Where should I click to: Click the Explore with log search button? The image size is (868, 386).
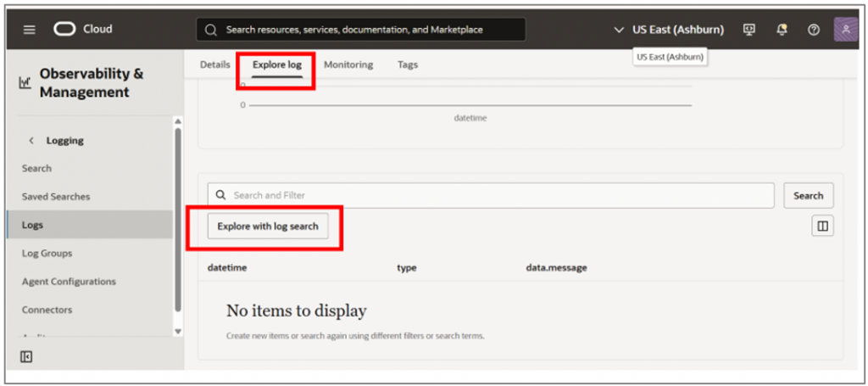point(268,227)
